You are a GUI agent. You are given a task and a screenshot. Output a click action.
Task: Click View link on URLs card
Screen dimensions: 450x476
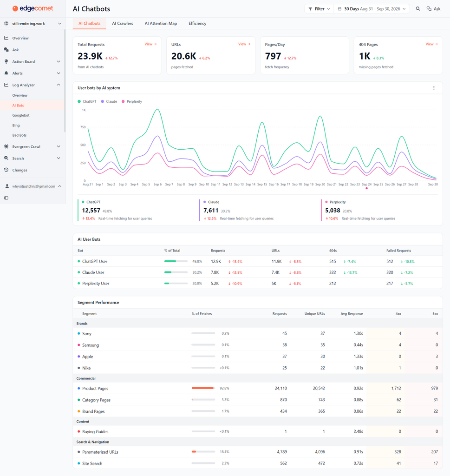point(244,44)
